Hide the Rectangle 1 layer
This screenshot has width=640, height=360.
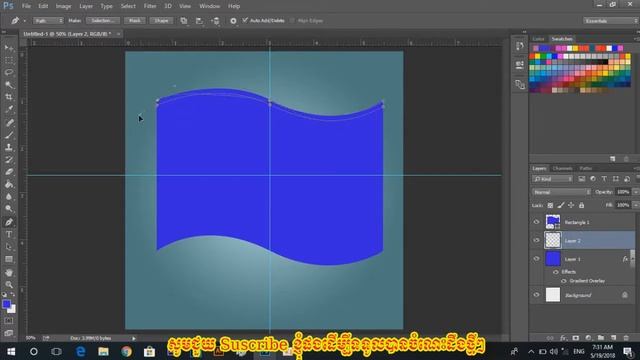536,222
